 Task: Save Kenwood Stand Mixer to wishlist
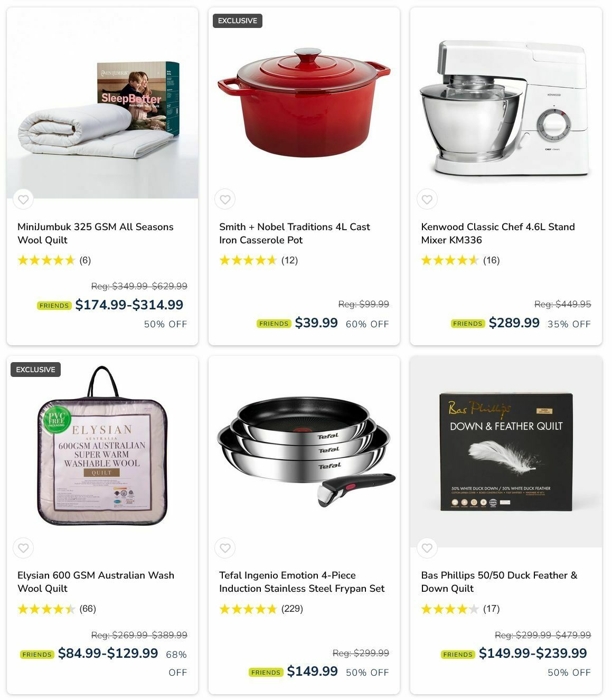pyautogui.click(x=427, y=200)
